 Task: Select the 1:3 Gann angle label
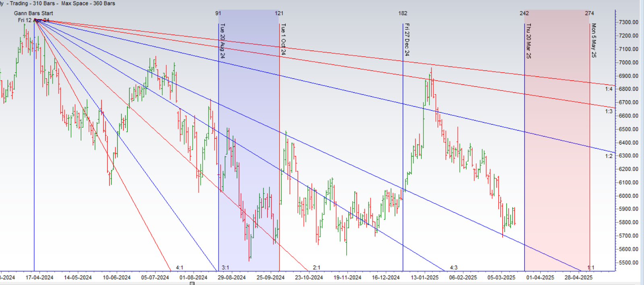point(609,111)
